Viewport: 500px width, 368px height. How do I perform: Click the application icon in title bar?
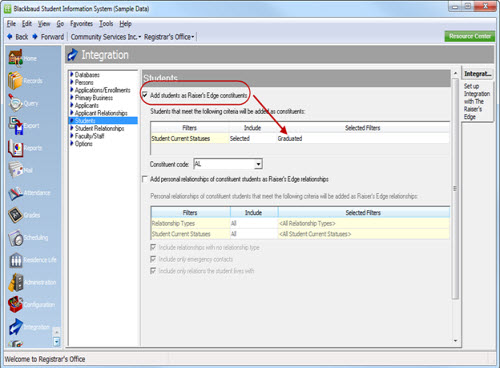8,9
